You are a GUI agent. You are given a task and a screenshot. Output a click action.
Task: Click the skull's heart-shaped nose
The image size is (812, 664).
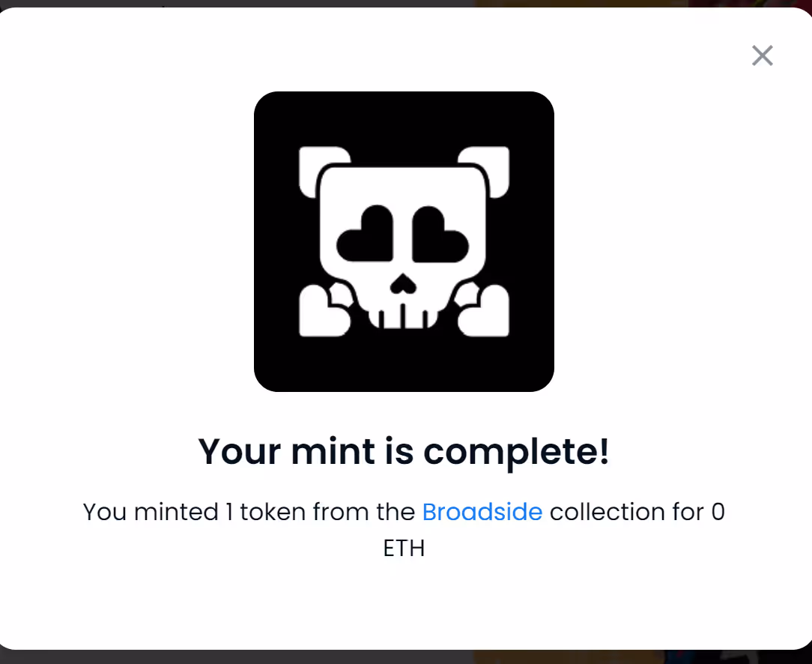[403, 284]
